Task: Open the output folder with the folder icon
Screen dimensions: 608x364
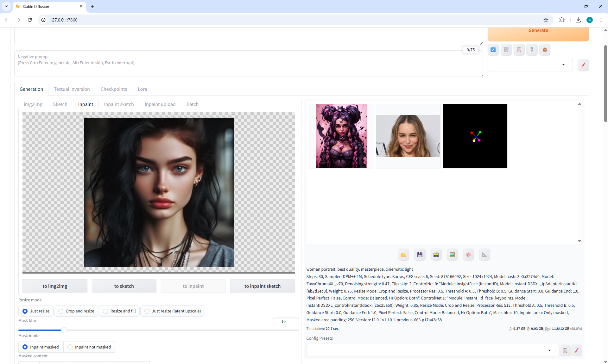Action: point(403,255)
